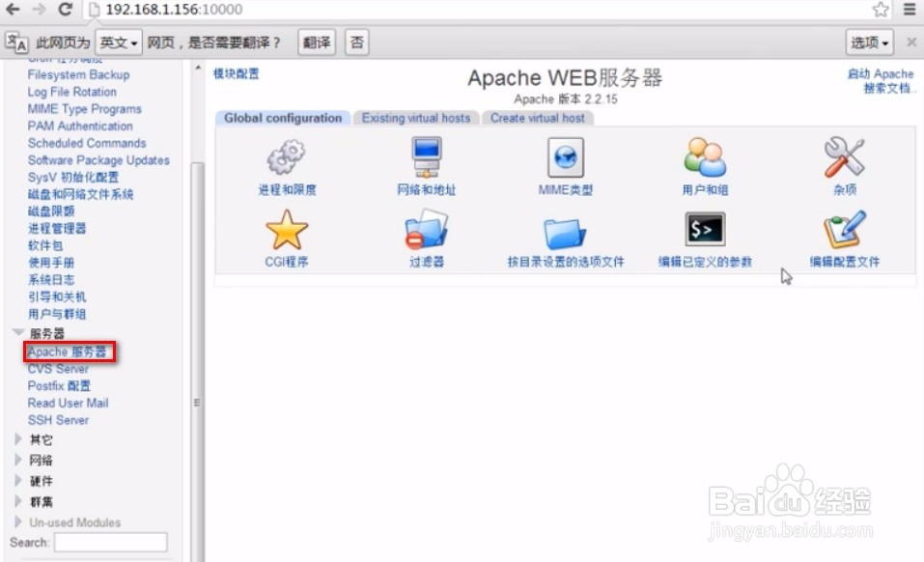Open the MIME类型 globe icon
Viewport: 924px width, 562px height.
[565, 157]
